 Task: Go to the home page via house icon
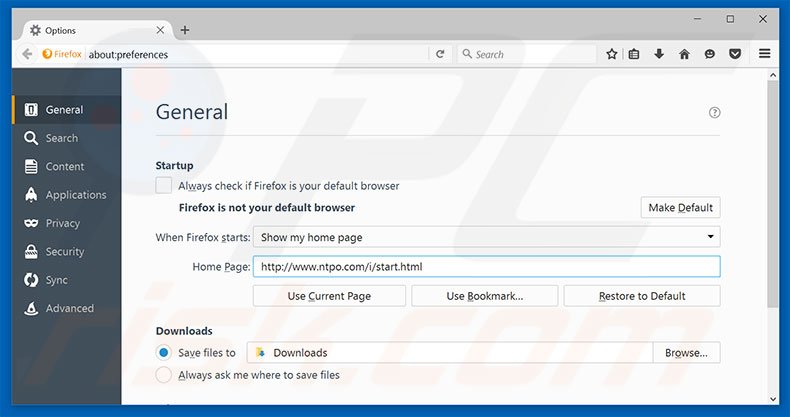click(684, 54)
